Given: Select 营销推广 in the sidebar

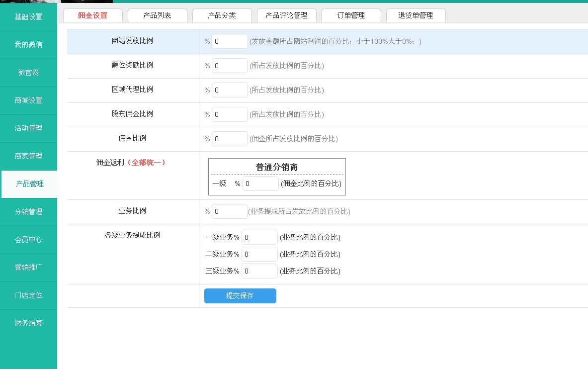Looking at the screenshot, I should tap(28, 268).
